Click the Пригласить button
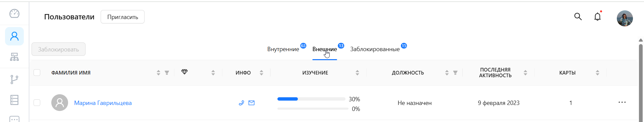The width and height of the screenshot is (644, 122). click(x=122, y=17)
